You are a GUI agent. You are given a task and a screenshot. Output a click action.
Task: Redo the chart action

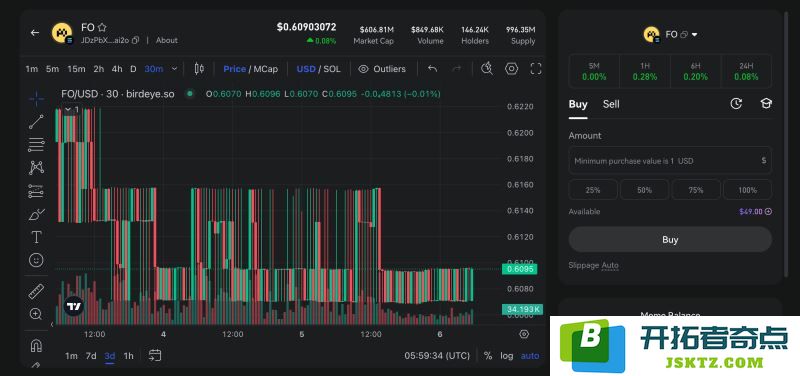tap(457, 69)
